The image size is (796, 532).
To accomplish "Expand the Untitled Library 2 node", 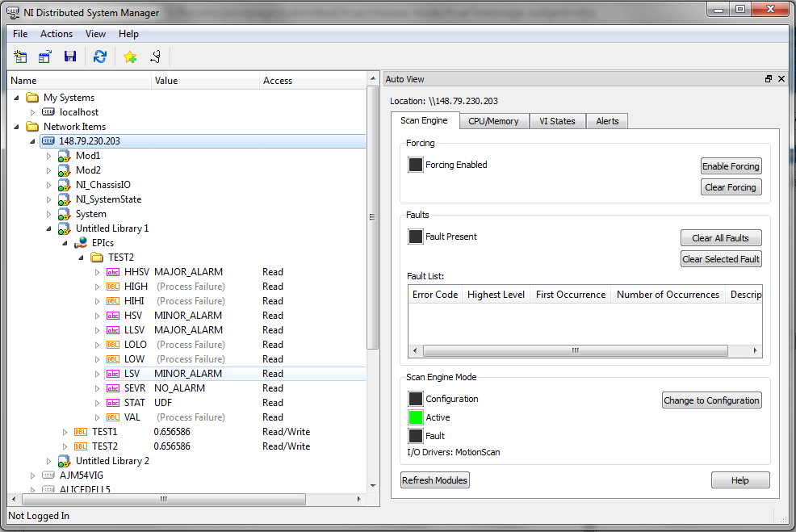I will (x=48, y=461).
